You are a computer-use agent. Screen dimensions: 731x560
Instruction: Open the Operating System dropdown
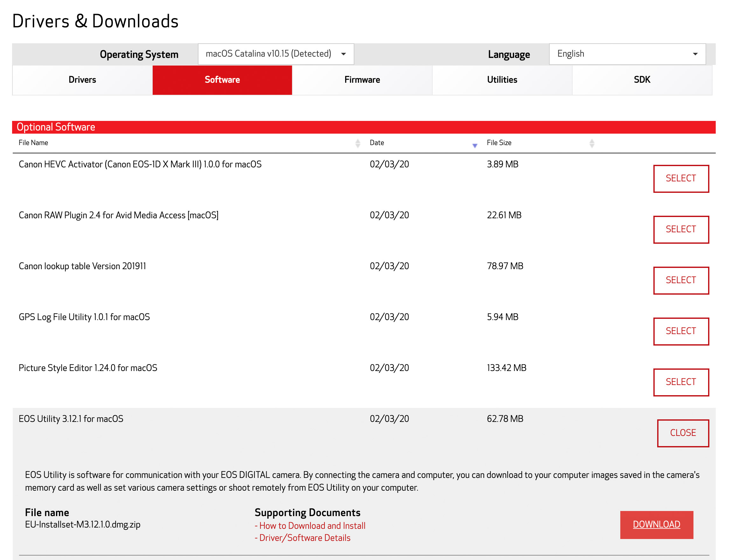pyautogui.click(x=275, y=54)
